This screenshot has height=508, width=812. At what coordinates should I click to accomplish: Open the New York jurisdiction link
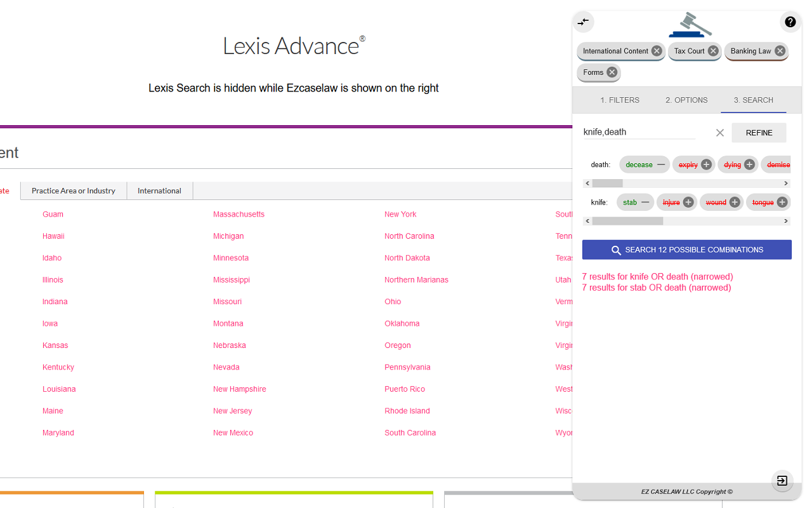400,215
